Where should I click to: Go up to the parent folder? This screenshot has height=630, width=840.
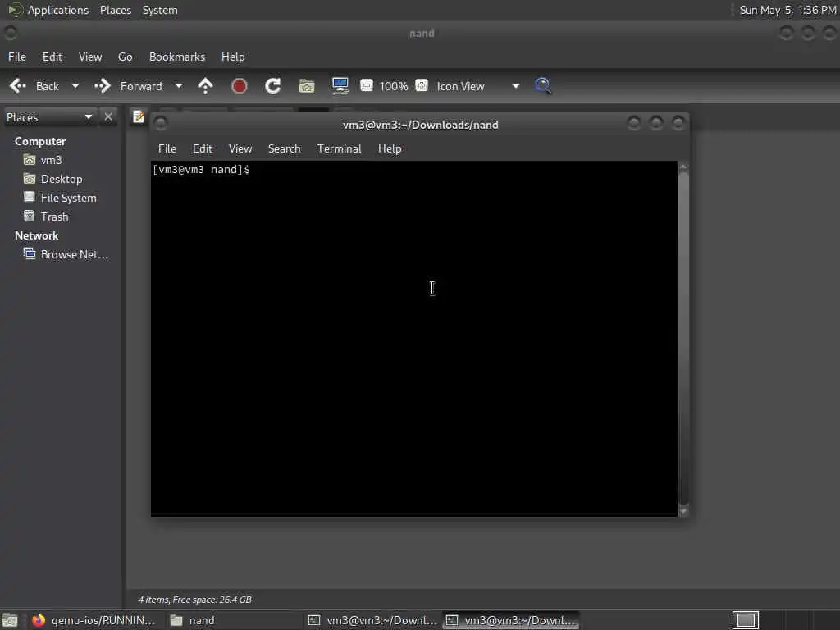205,85
